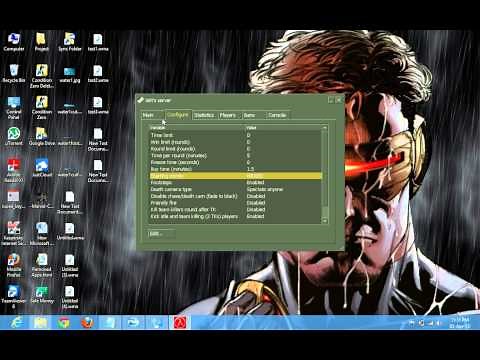480x360 pixels.
Task: Select the Buy time (minutes) row
Action: tap(235, 169)
